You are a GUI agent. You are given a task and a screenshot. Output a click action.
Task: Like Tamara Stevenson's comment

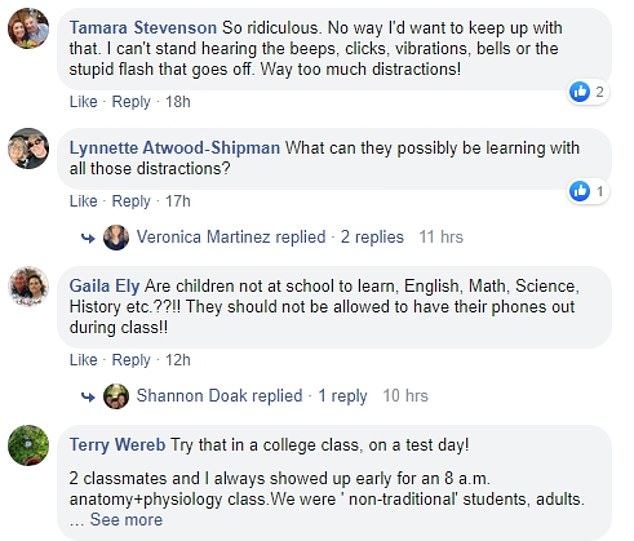[83, 102]
